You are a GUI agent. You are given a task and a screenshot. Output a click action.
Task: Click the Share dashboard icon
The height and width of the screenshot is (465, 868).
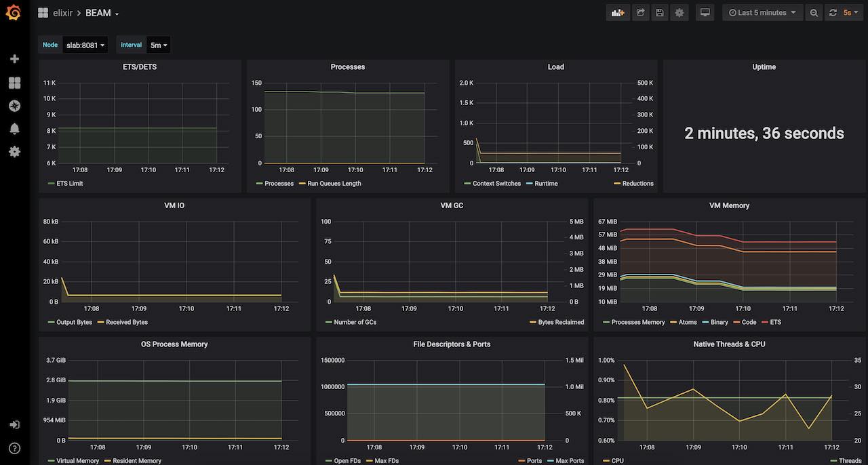pyautogui.click(x=639, y=13)
